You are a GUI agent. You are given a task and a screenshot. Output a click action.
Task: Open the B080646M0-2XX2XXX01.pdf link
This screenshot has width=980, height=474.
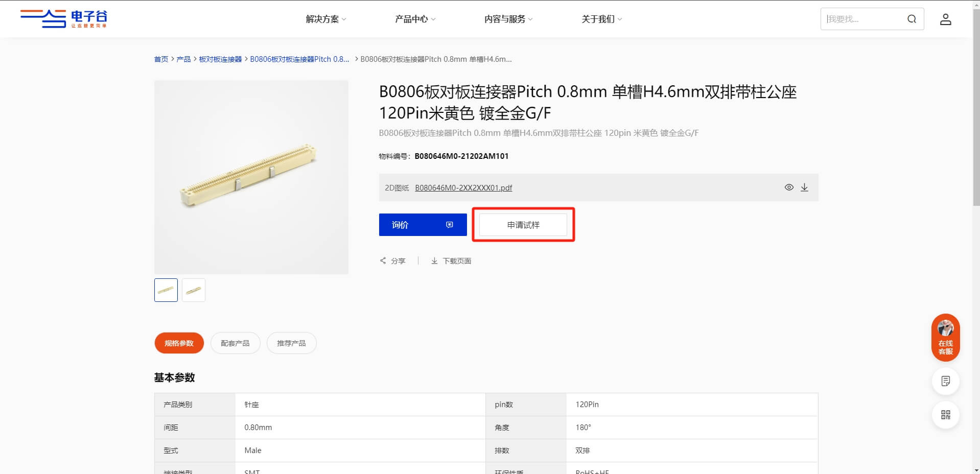(463, 188)
